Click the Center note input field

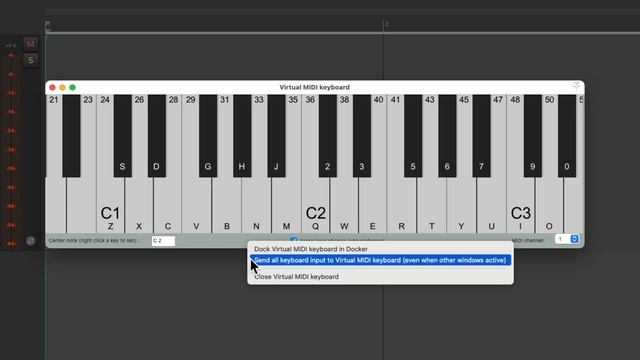point(163,240)
